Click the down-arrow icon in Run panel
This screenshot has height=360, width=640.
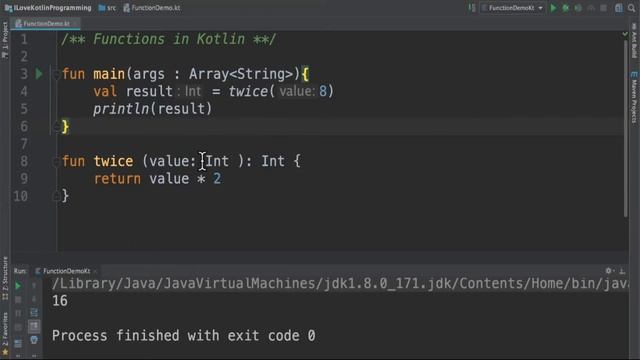point(34,299)
